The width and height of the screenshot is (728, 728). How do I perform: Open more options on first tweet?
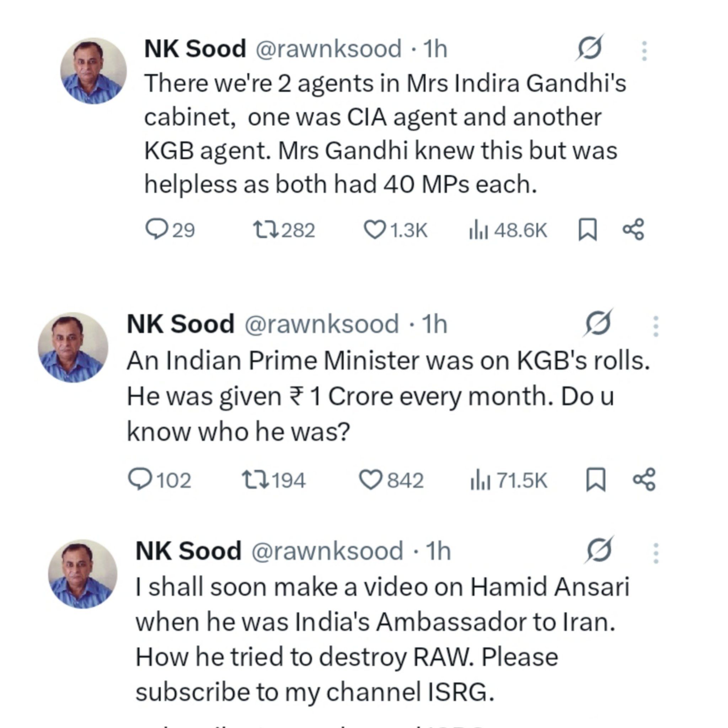pos(644,51)
